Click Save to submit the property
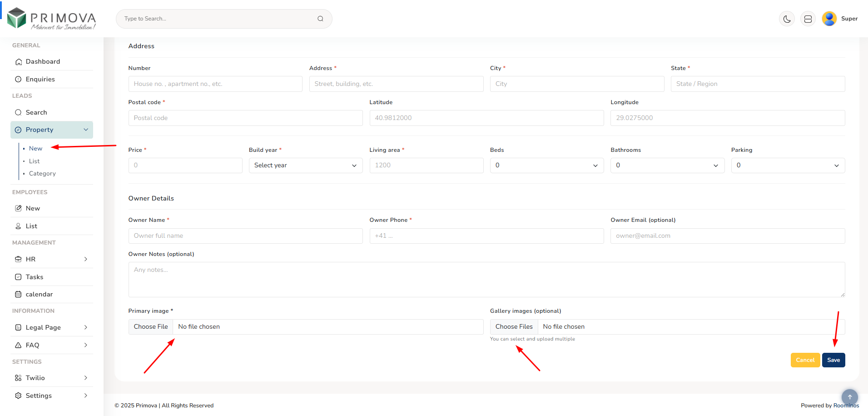 (833, 360)
